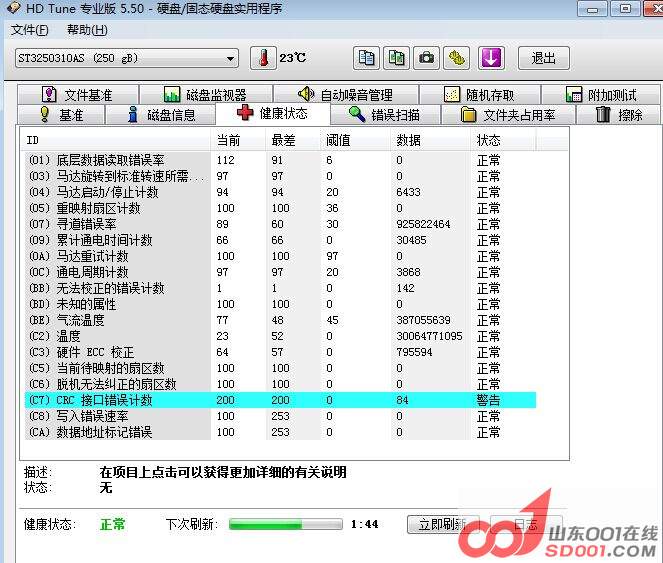663x563 pixels.
Task: Click the camera screenshot icon
Action: 426,58
